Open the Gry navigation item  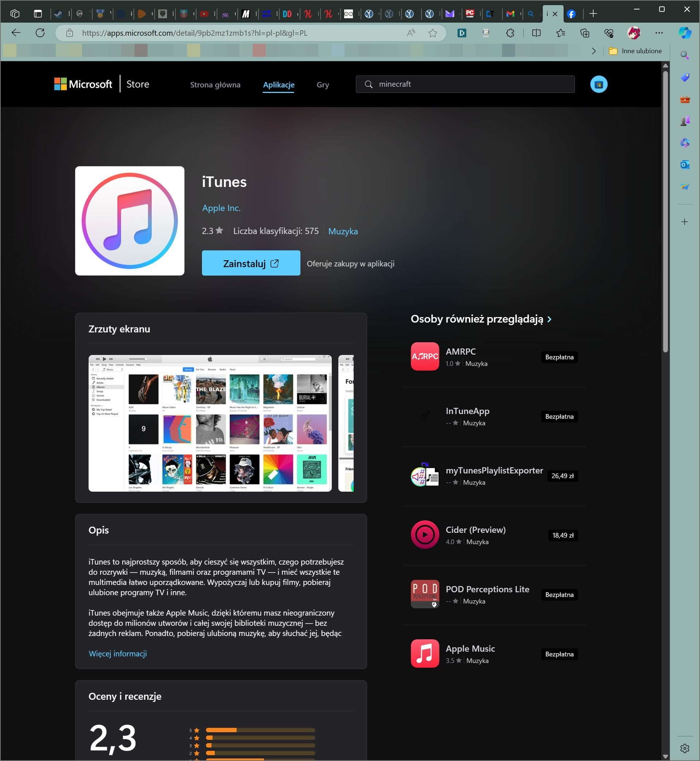[323, 85]
